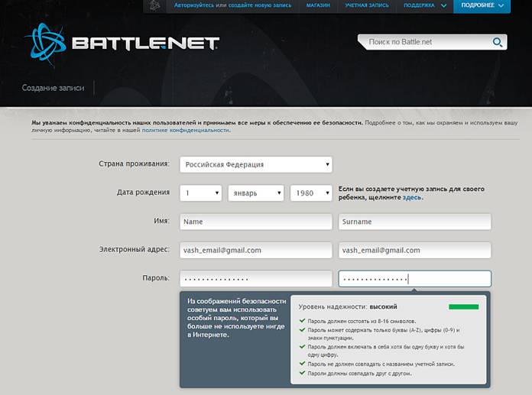Click the small Battle.net icon in top bar
The height and width of the screenshot is (395, 532).
(x=154, y=6)
